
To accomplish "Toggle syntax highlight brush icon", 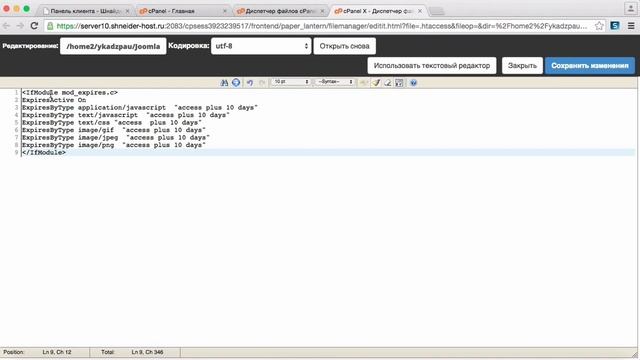I will pyautogui.click(x=376, y=82).
